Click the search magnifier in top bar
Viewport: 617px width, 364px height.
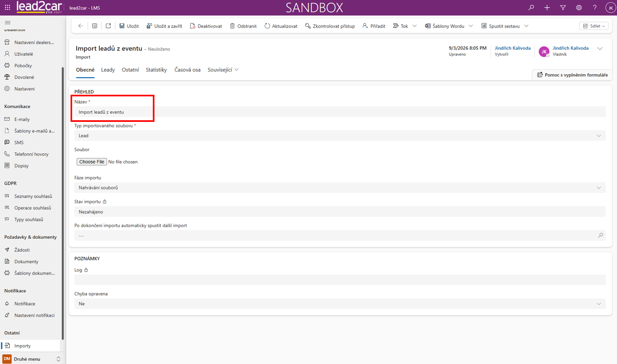tap(531, 8)
